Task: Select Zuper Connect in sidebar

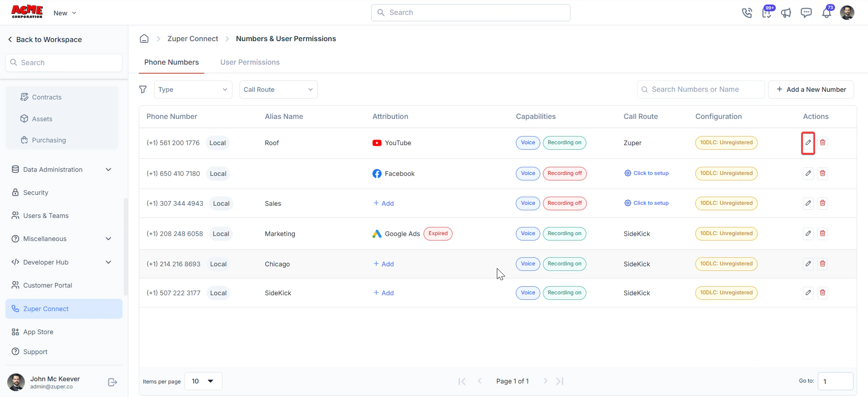Action: tap(64, 309)
